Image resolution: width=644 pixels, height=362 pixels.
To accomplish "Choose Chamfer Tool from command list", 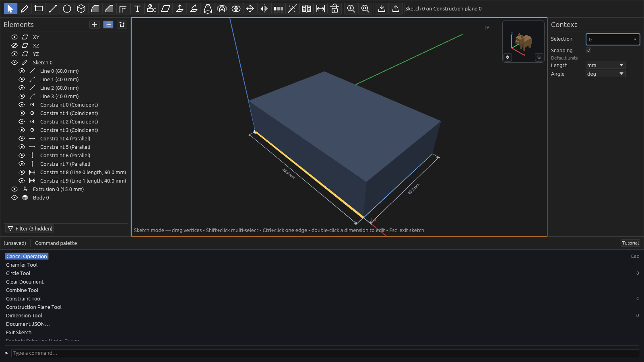I will (22, 265).
